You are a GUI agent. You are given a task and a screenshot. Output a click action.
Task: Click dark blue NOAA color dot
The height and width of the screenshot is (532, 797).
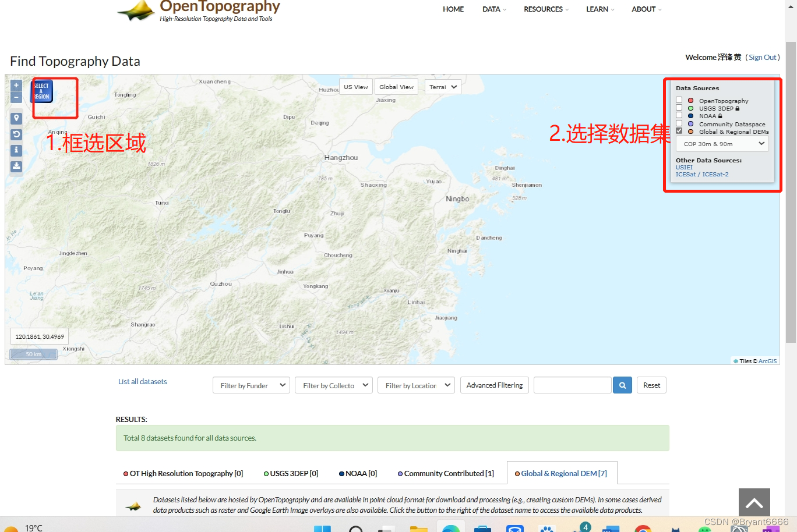click(690, 116)
